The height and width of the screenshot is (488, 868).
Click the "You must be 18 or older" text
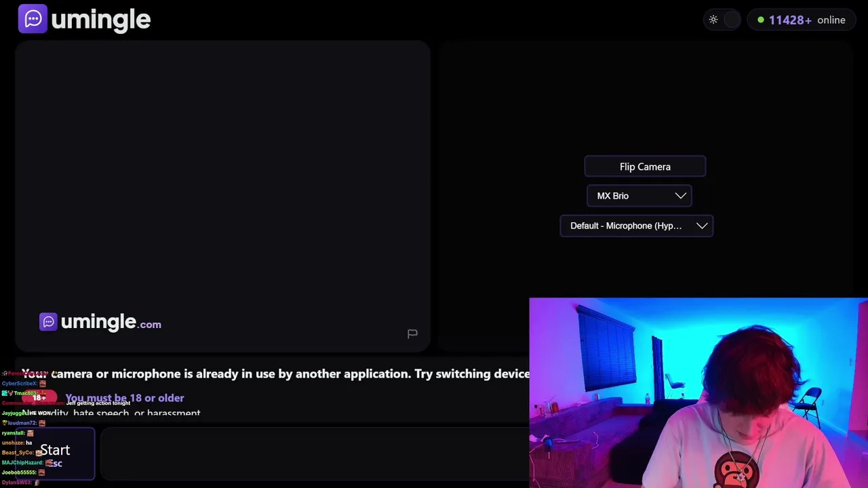[x=125, y=398]
